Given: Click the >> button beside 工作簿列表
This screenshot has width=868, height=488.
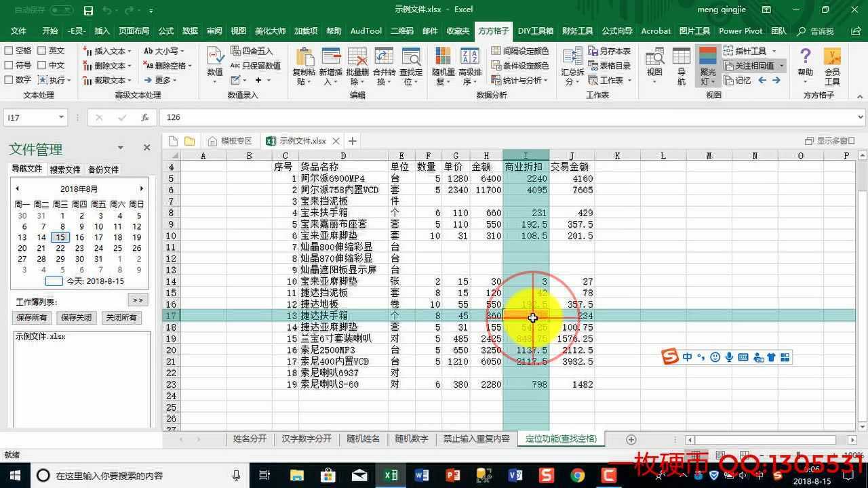Looking at the screenshot, I should click(x=138, y=300).
